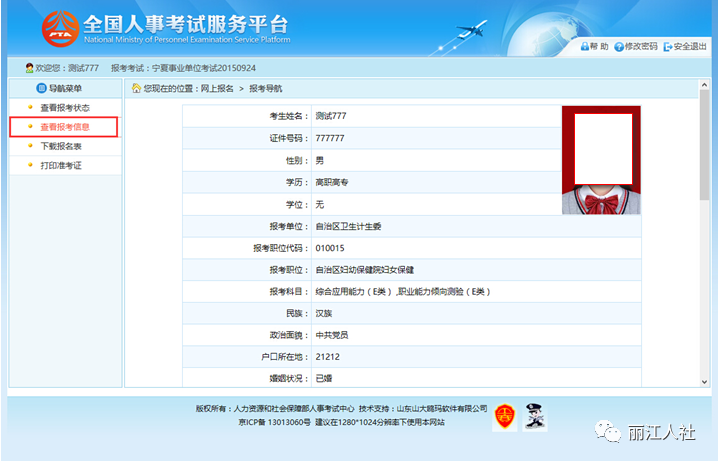This screenshot has width=718, height=463.
Task: Select 查看报考信息 menu item
Action: (65, 127)
